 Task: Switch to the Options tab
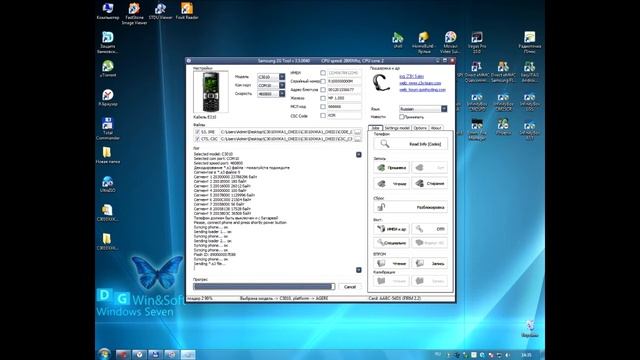pyautogui.click(x=420, y=128)
